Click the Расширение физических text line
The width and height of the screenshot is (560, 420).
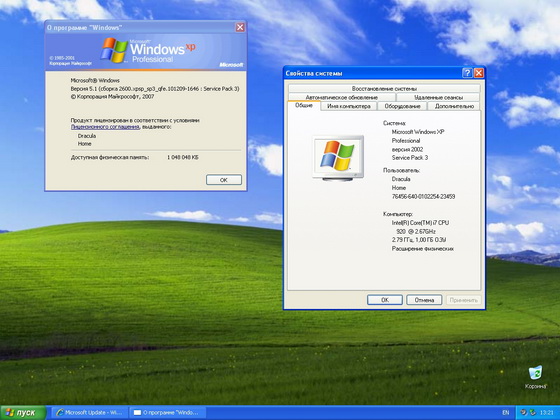[x=422, y=249]
